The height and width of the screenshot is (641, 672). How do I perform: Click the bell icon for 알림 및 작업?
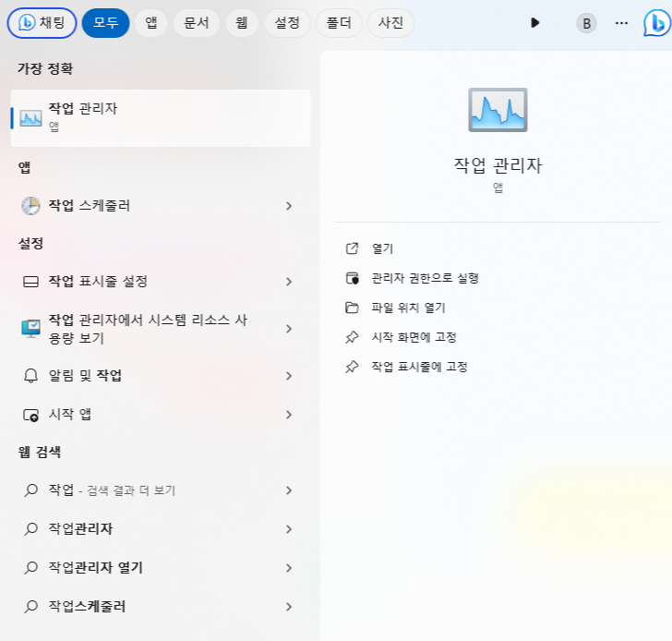pyautogui.click(x=30, y=376)
